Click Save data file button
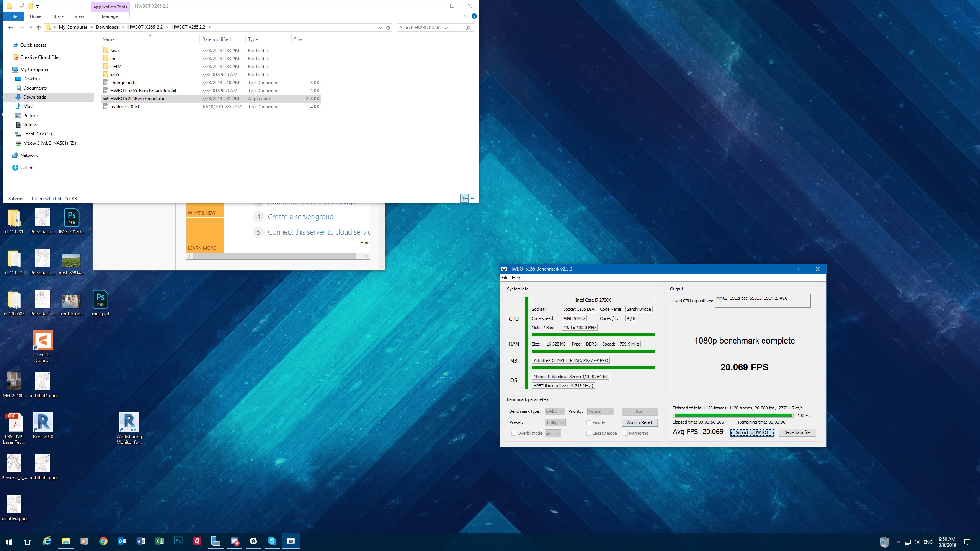The image size is (980, 551). pyautogui.click(x=797, y=432)
